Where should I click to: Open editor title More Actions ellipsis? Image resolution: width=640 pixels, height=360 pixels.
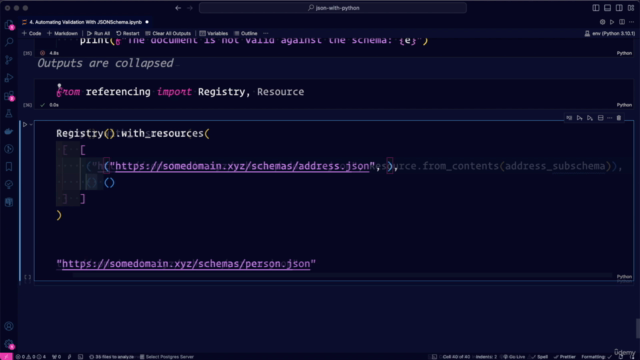click(x=631, y=22)
